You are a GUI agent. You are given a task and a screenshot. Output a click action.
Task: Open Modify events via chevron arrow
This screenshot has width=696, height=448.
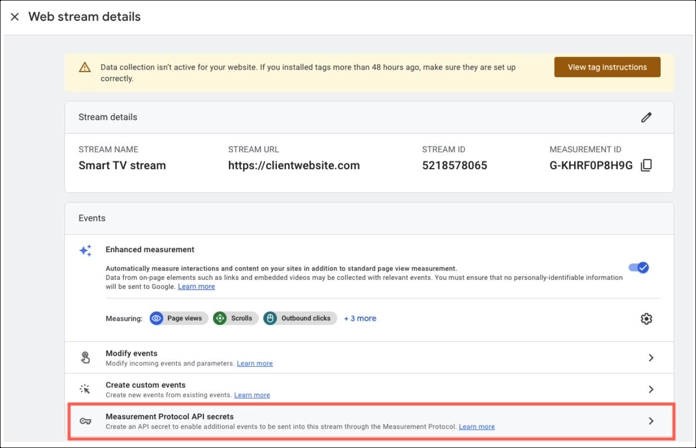pos(651,357)
